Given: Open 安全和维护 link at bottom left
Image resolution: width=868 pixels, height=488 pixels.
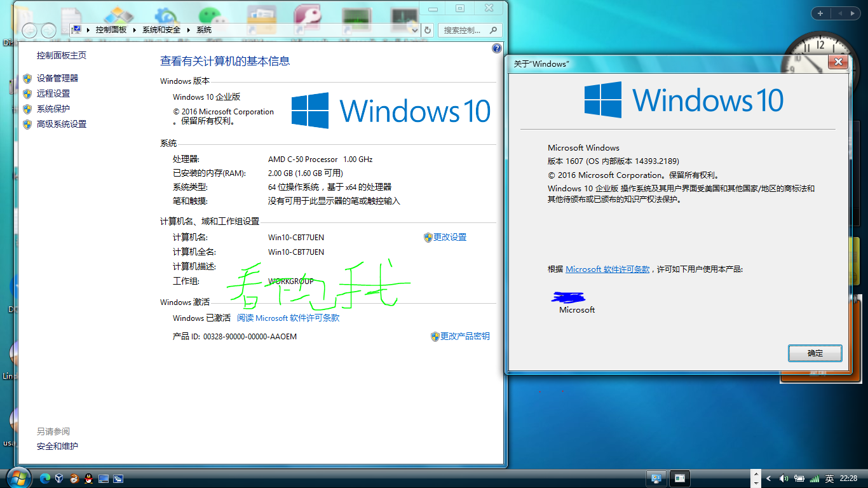Looking at the screenshot, I should pos(57,446).
